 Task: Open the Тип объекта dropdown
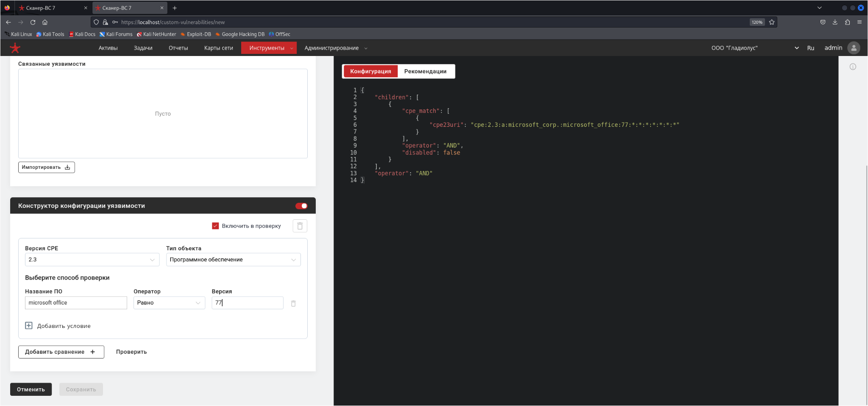click(x=233, y=260)
